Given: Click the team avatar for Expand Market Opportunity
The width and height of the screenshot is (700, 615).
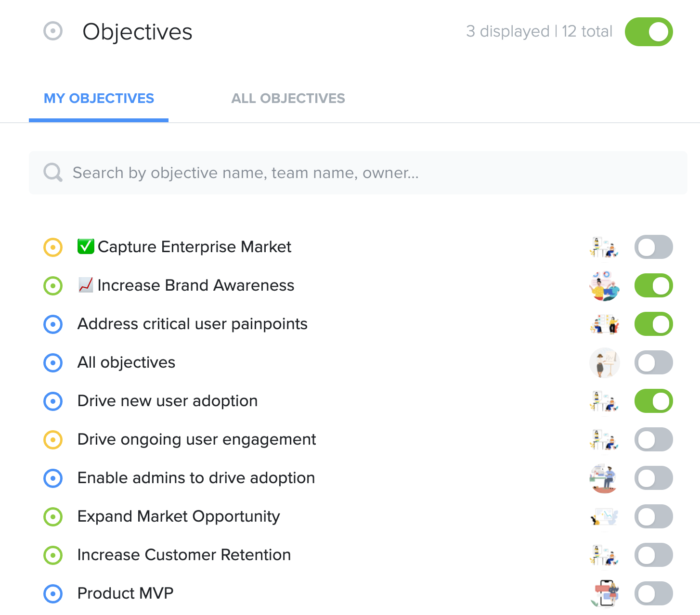Looking at the screenshot, I should coord(605,517).
